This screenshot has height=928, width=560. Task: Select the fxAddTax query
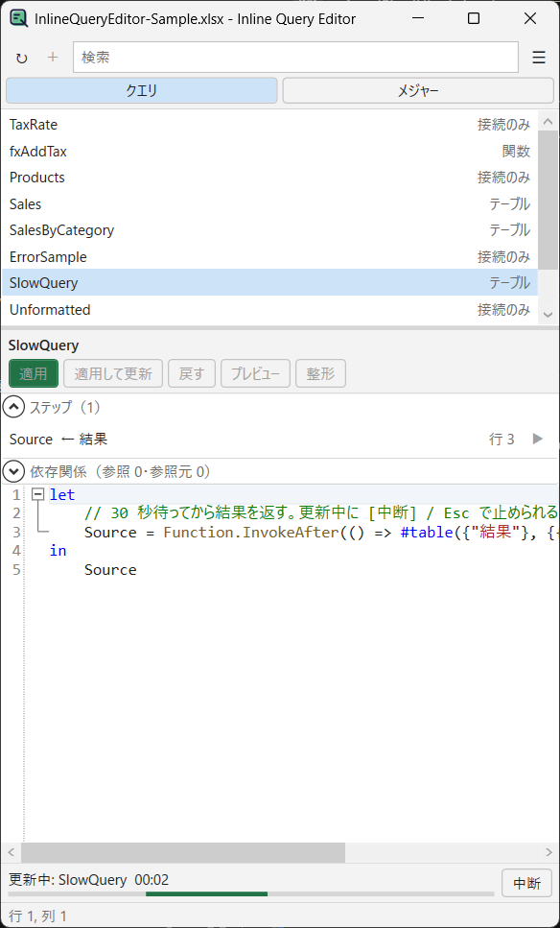(269, 151)
